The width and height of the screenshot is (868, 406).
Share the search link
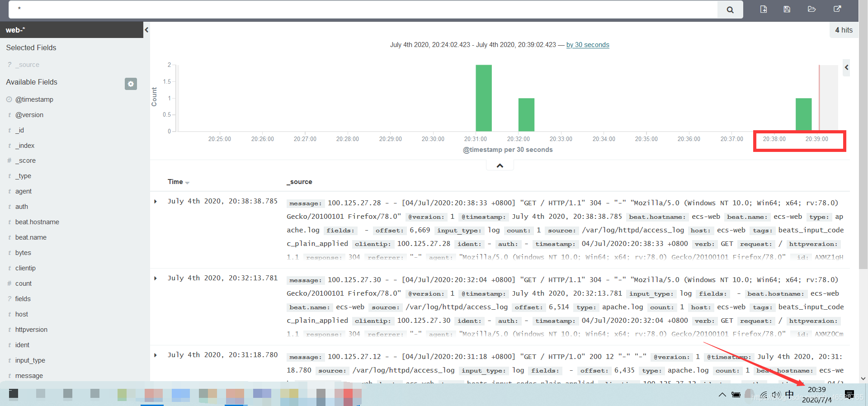click(x=837, y=9)
